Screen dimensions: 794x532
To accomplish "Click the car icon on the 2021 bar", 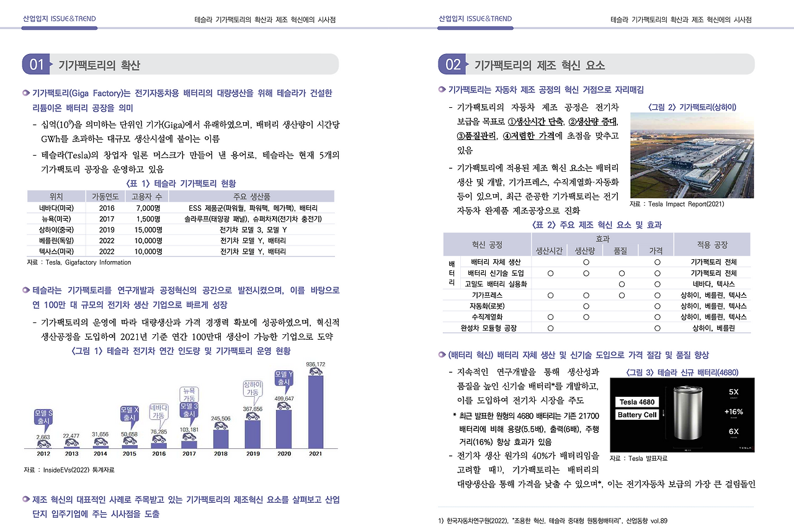I will (x=315, y=371).
